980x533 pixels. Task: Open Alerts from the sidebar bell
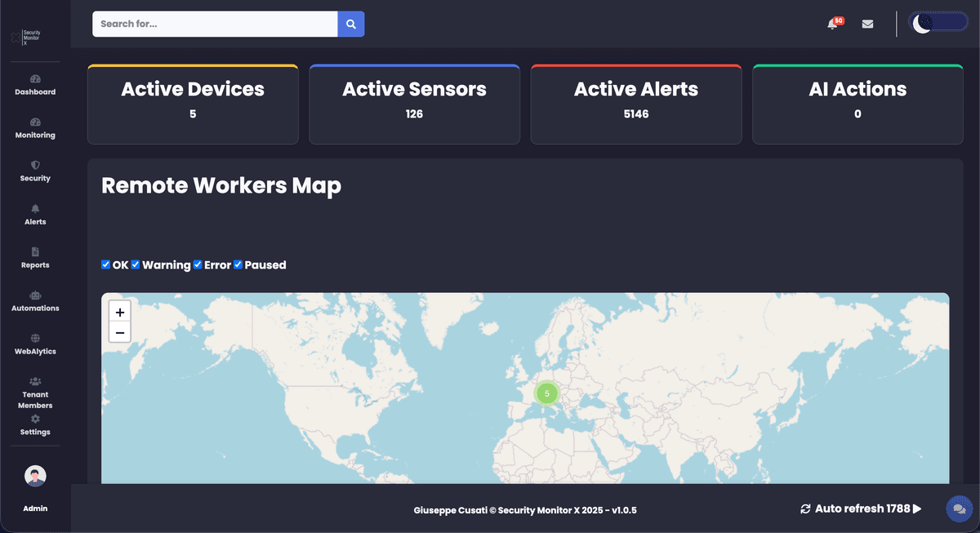click(35, 209)
